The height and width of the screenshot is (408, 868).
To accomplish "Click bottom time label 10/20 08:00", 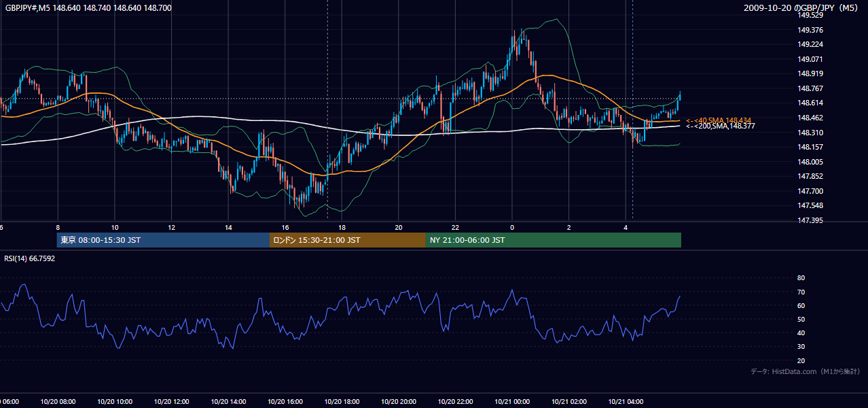I will tap(58, 402).
